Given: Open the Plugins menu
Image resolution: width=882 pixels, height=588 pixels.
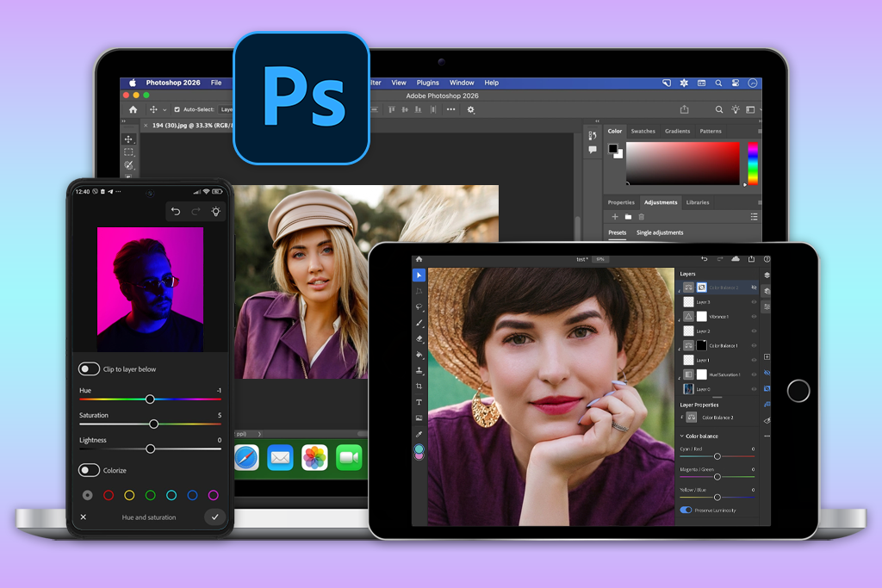Looking at the screenshot, I should [427, 83].
